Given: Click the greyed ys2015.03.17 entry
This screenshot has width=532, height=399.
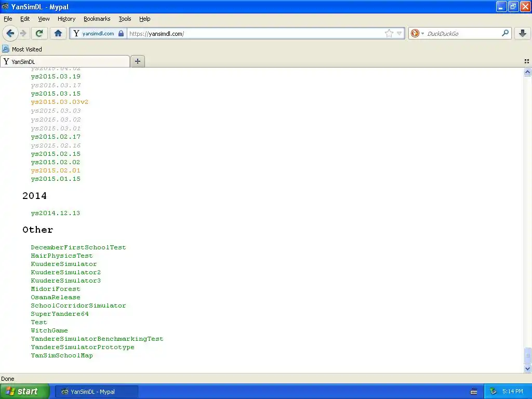Looking at the screenshot, I should tap(56, 85).
